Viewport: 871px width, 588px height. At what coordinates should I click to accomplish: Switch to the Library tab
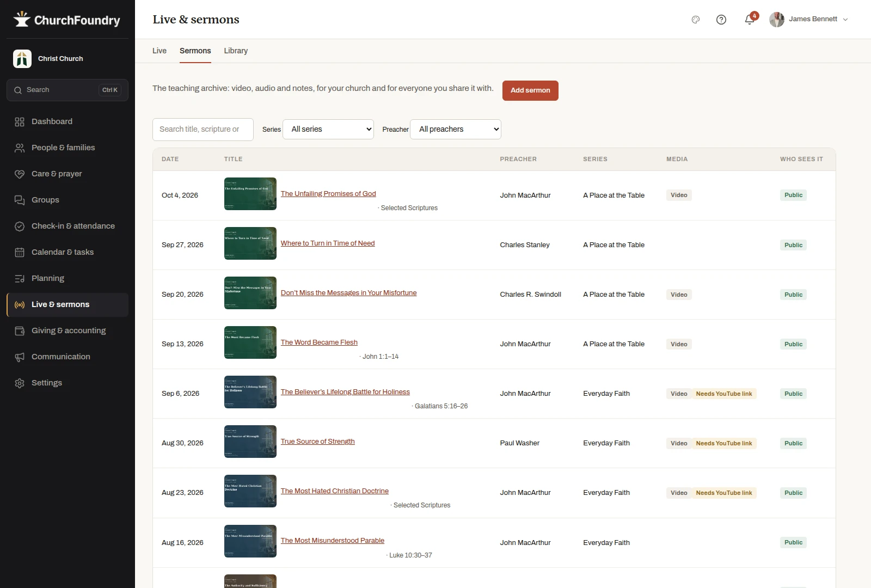[x=236, y=51]
